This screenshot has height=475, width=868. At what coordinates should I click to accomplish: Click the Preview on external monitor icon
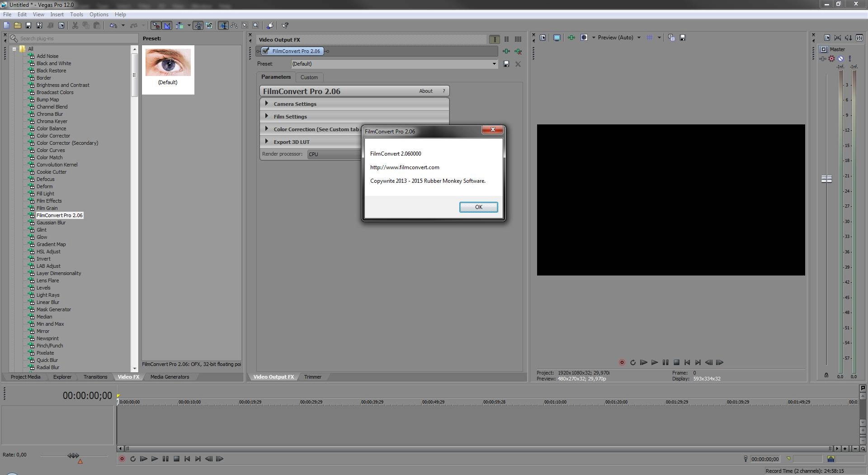[x=557, y=38]
